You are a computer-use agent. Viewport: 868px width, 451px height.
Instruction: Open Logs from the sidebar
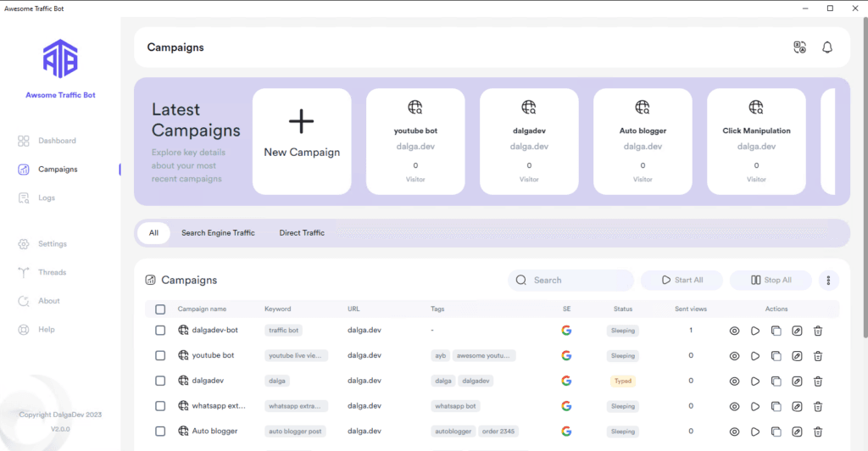point(36,198)
